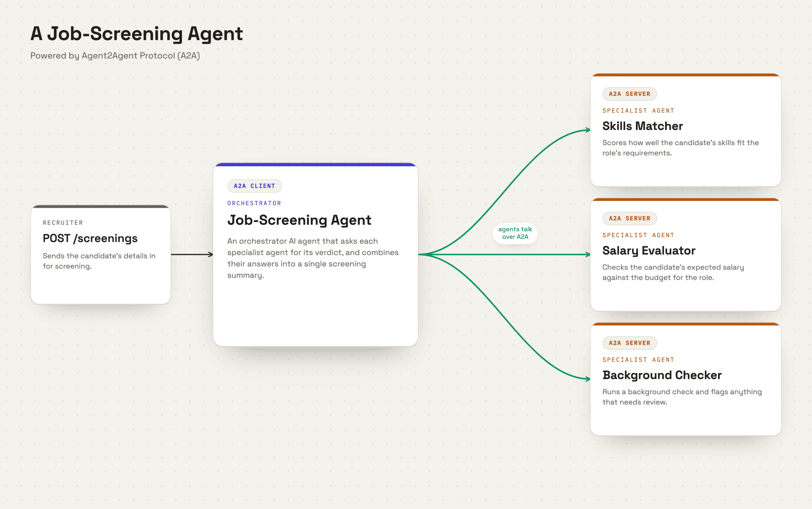Image resolution: width=812 pixels, height=509 pixels.
Task: Select the 'ORCHESTRATOR' label
Action: pyautogui.click(x=254, y=203)
